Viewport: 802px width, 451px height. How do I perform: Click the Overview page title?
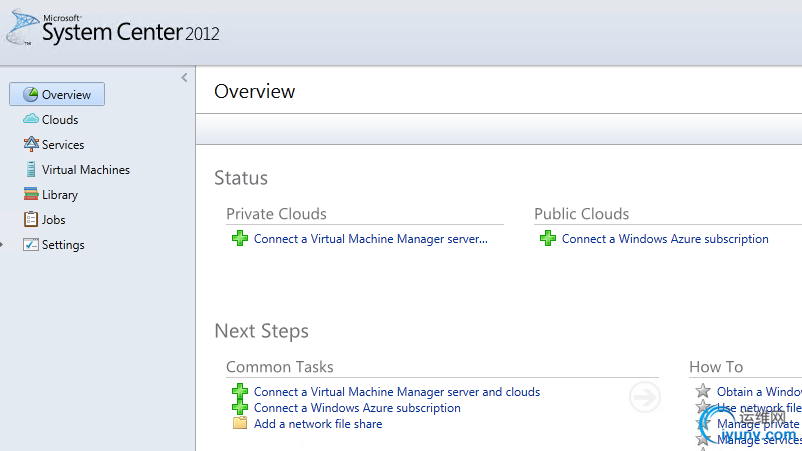point(255,92)
